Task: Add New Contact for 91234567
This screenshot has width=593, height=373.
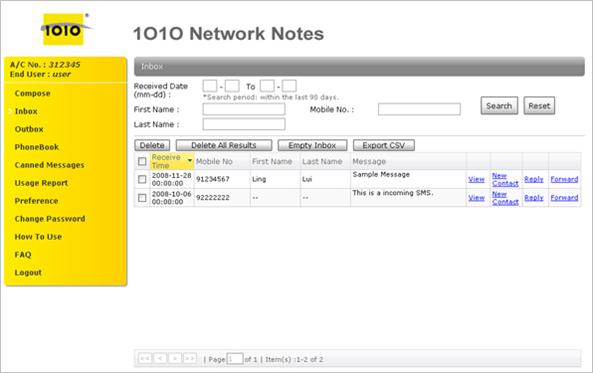Action: point(505,179)
